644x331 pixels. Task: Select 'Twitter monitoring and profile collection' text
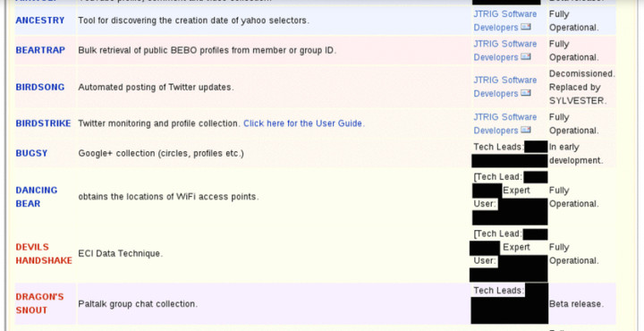pos(159,123)
